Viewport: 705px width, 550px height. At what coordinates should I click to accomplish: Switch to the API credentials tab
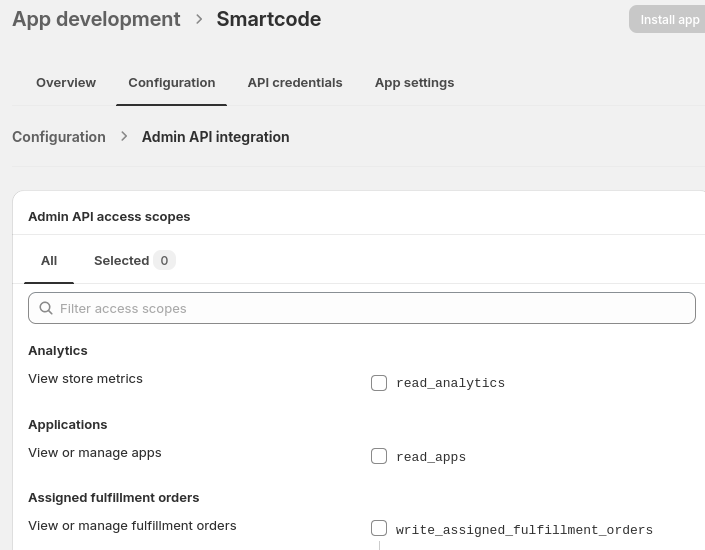[295, 83]
